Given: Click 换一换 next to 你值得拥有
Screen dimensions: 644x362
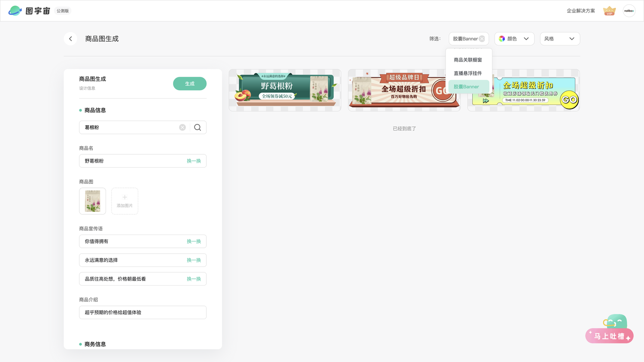Looking at the screenshot, I should pyautogui.click(x=194, y=241).
